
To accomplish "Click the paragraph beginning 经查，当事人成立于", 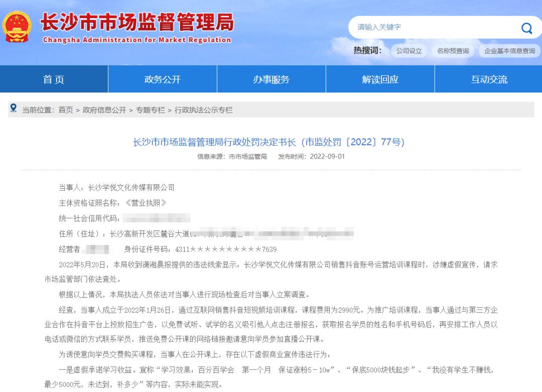I will coord(271,325).
